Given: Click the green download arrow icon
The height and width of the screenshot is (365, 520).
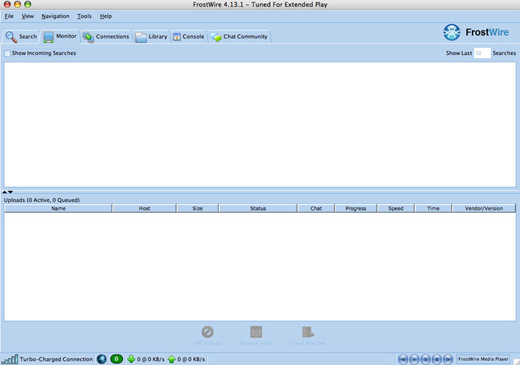Looking at the screenshot, I should pos(131,359).
